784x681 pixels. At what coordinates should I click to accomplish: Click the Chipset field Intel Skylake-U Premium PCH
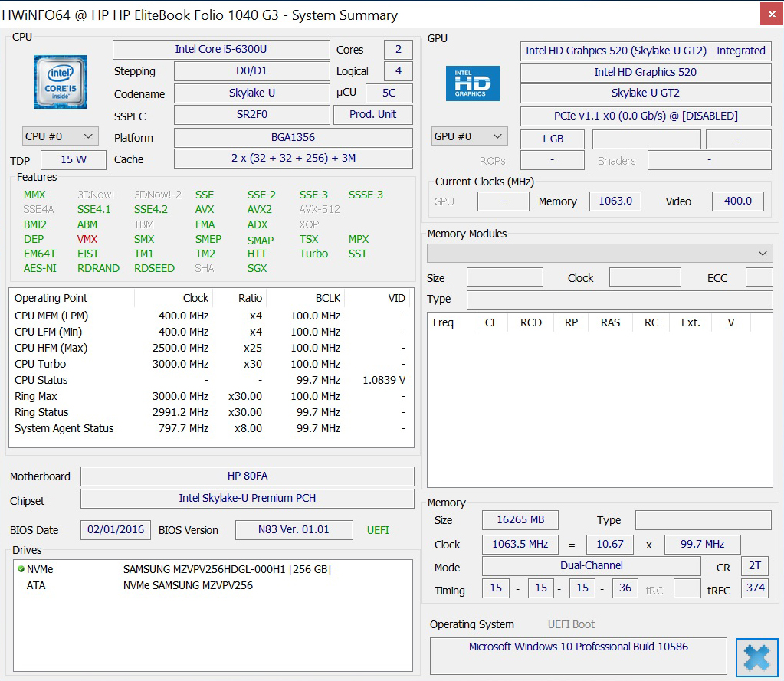coord(248,499)
